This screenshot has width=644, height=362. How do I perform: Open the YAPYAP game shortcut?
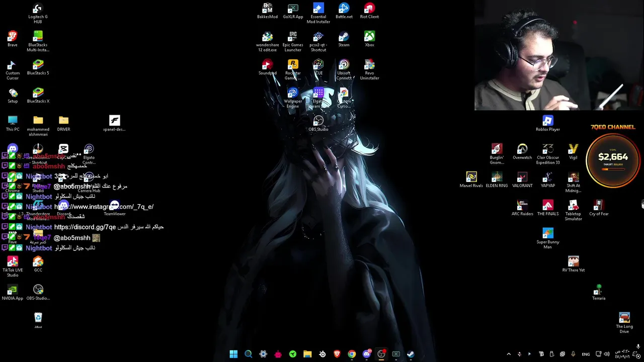tap(548, 180)
